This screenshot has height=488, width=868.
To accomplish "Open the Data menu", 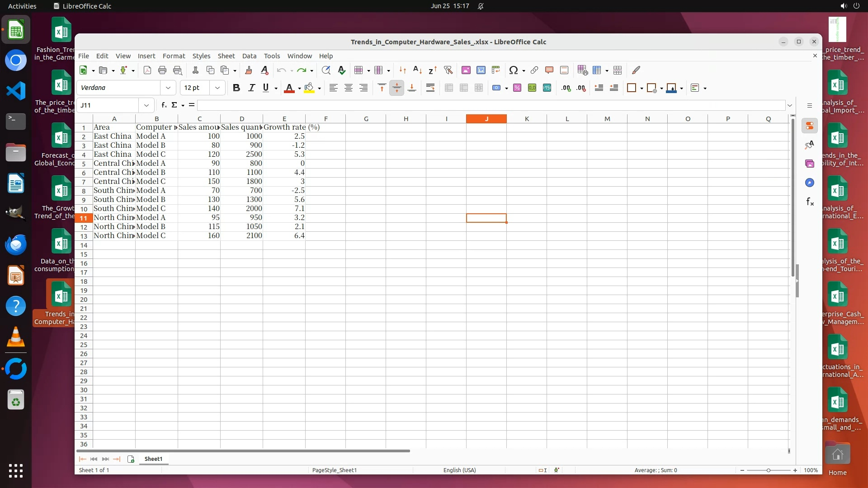I will click(249, 56).
